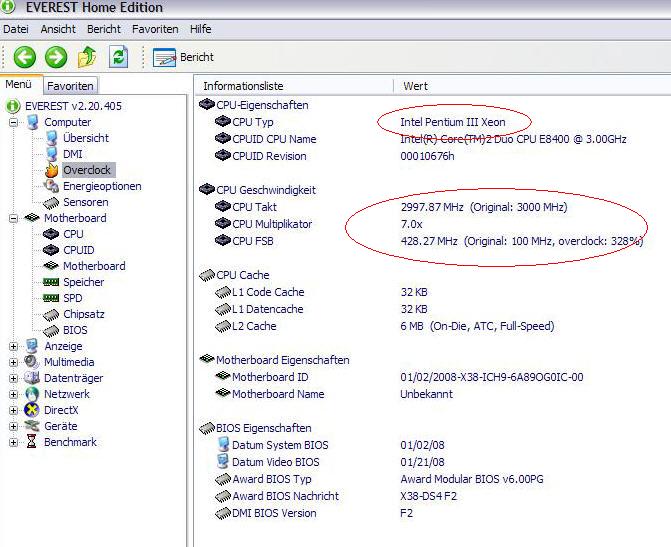The height and width of the screenshot is (547, 671).
Task: Go up one level with folder arrow icon
Action: point(87,57)
